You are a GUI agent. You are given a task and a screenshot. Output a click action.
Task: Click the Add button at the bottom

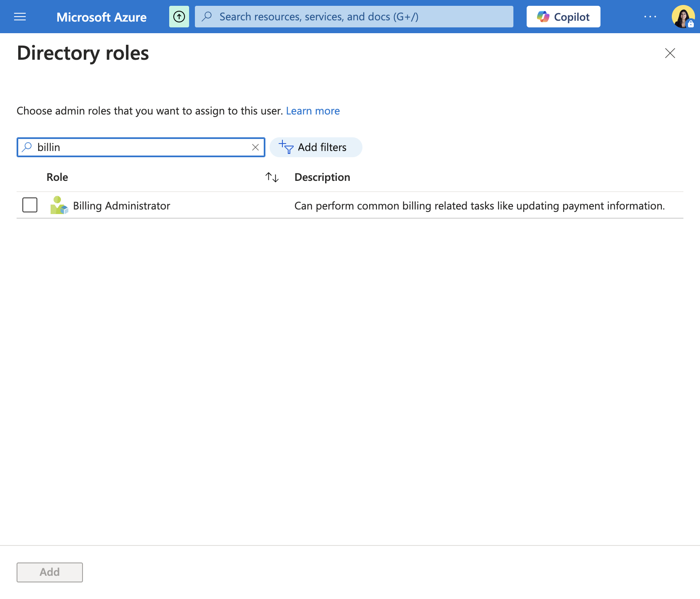pyautogui.click(x=50, y=572)
